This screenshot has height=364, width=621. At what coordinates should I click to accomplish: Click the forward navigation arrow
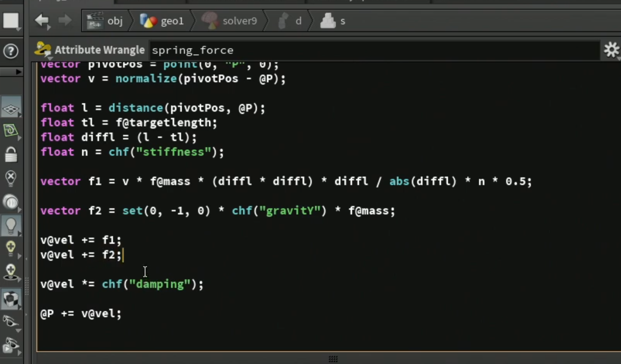[x=65, y=20]
